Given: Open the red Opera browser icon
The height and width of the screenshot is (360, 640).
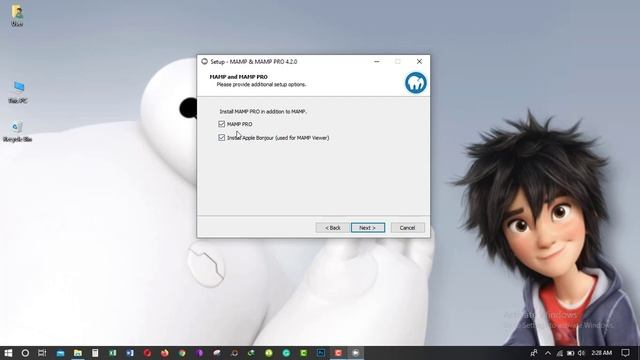Looking at the screenshot, I should tap(147, 353).
